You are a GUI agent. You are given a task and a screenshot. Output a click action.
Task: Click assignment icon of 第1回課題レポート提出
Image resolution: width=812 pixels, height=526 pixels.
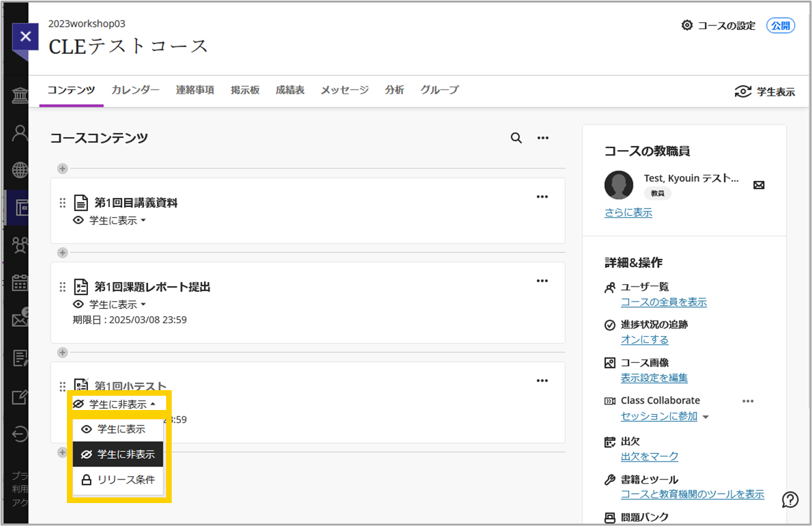[81, 287]
